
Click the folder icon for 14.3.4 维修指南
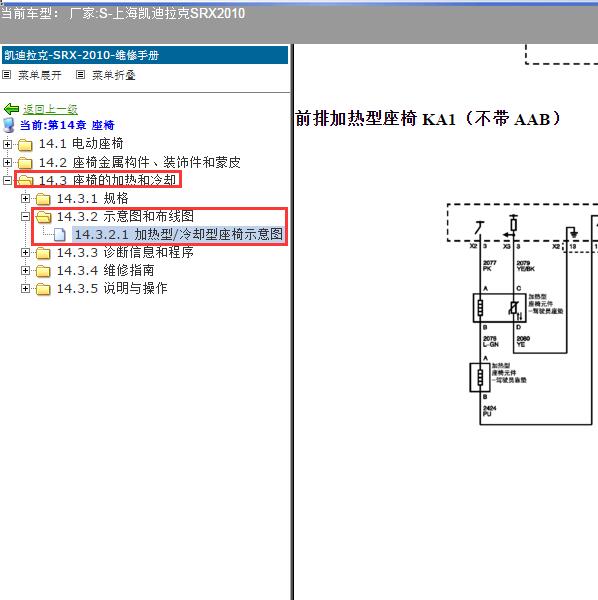(x=43, y=271)
